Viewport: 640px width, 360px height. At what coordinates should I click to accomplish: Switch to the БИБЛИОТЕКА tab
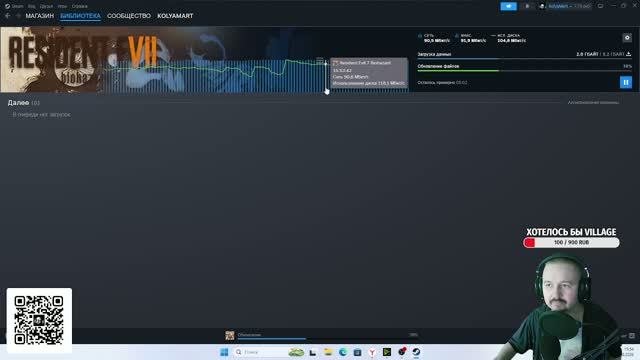(x=80, y=16)
